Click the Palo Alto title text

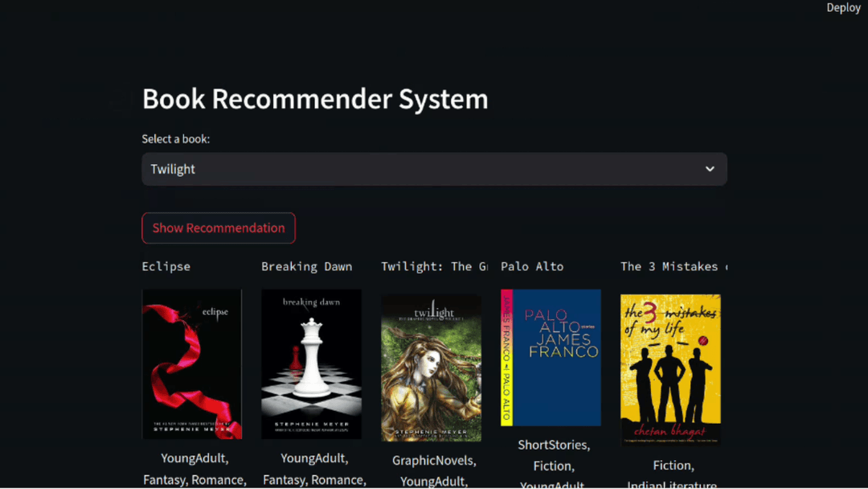[x=532, y=266]
